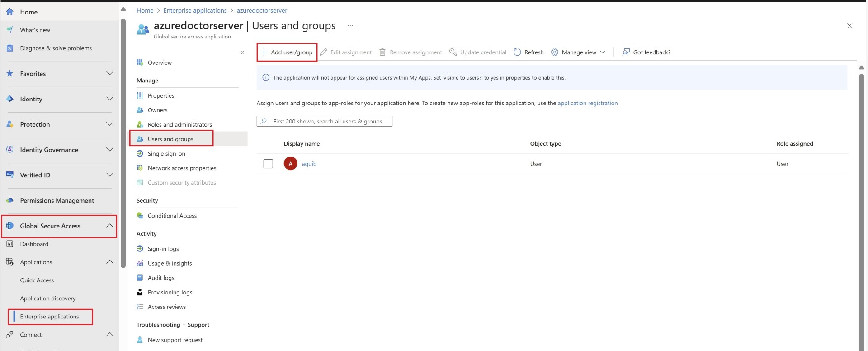
Task: Expand the Favorites section chevron
Action: (109, 73)
